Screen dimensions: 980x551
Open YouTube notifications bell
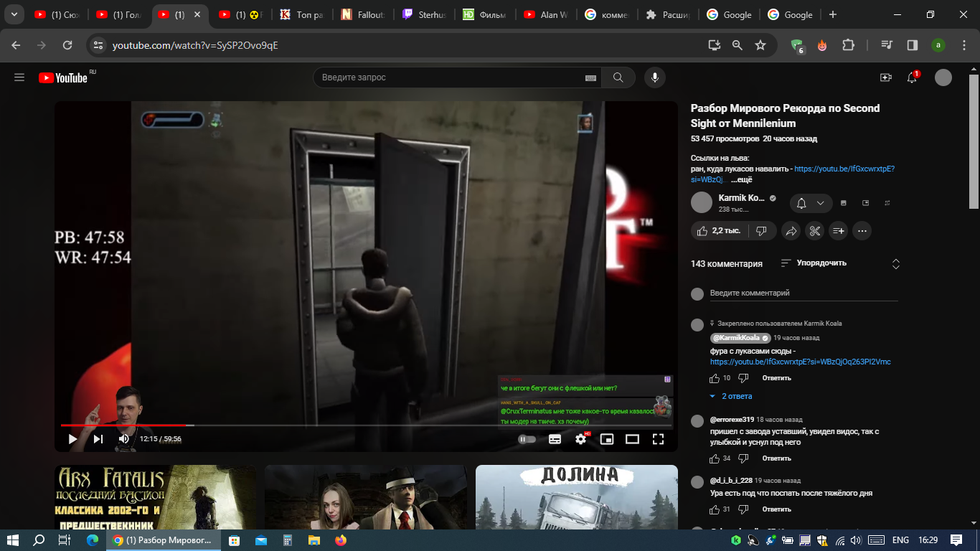tap(912, 77)
